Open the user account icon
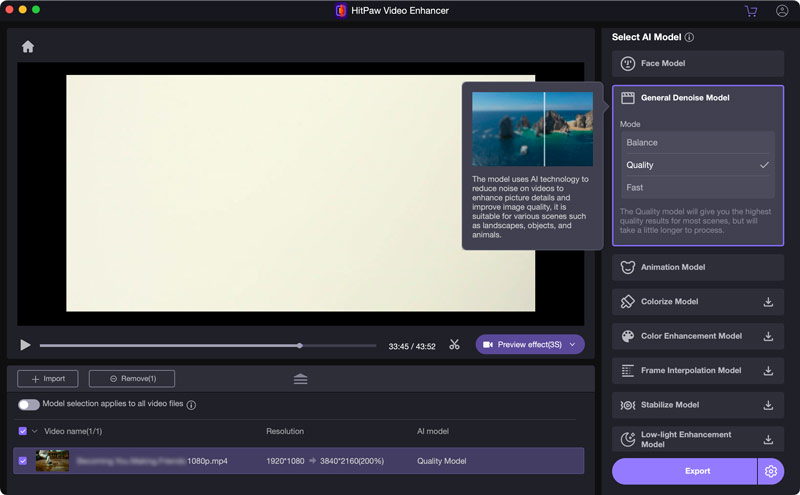 pos(782,11)
